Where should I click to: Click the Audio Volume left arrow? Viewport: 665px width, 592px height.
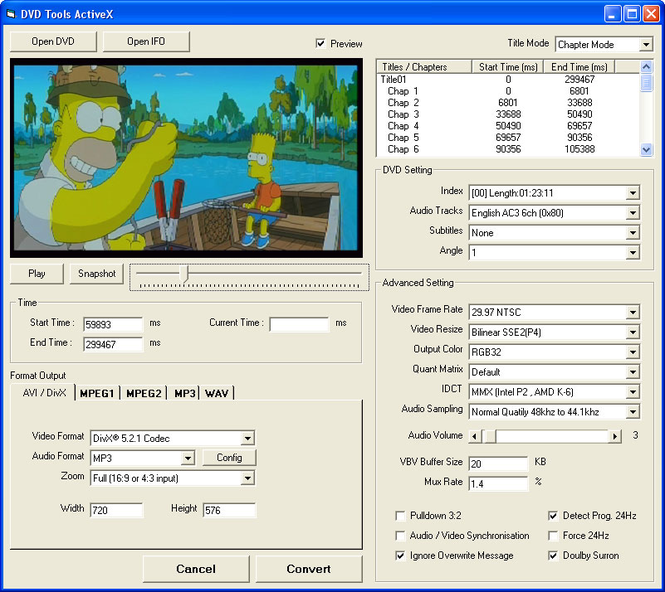tap(475, 436)
